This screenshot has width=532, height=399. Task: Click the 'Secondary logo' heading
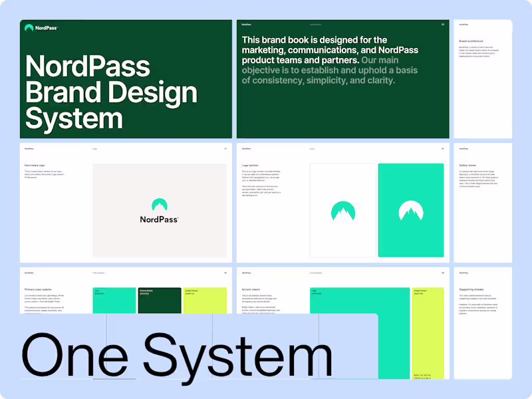click(35, 165)
